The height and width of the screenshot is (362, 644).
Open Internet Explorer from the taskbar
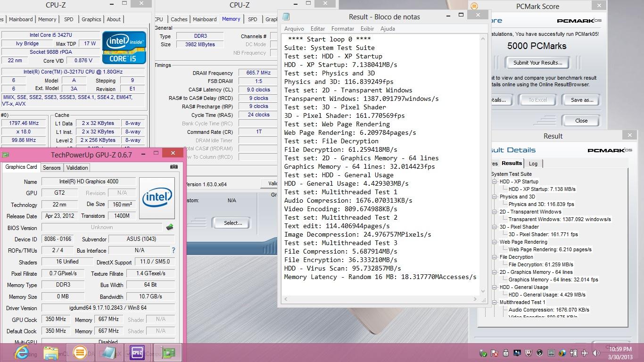point(22,352)
